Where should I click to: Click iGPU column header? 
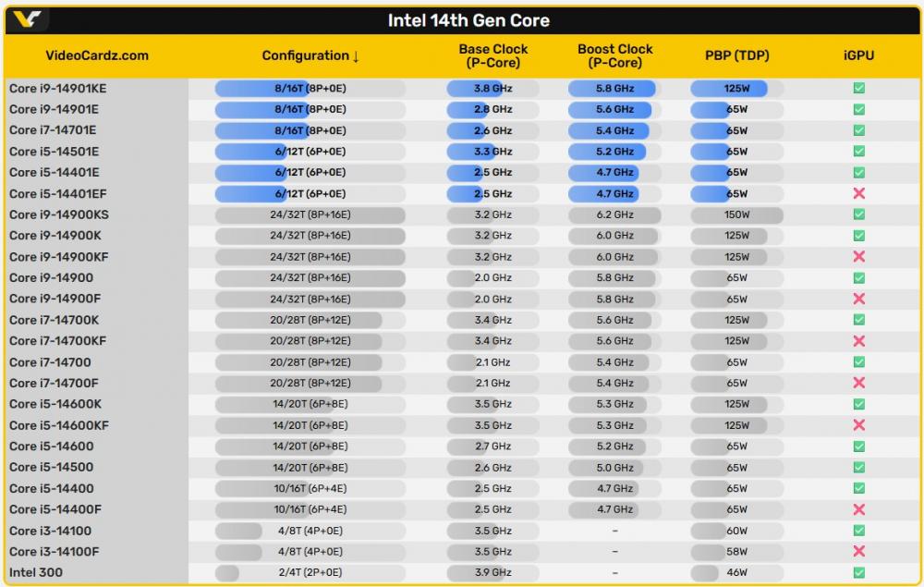pyautogui.click(x=858, y=55)
